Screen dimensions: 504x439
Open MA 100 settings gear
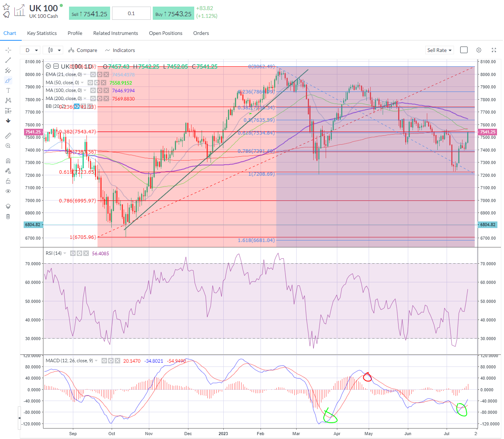[x=100, y=90]
